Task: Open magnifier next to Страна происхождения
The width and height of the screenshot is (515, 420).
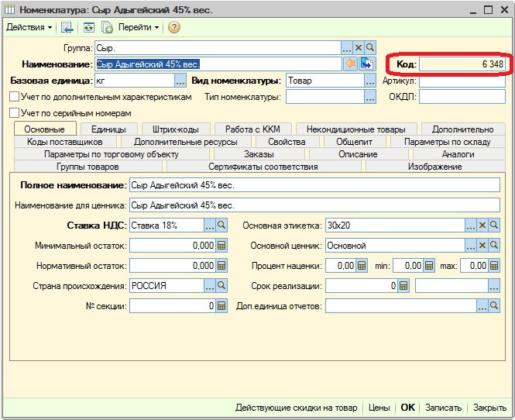Action: [x=221, y=286]
